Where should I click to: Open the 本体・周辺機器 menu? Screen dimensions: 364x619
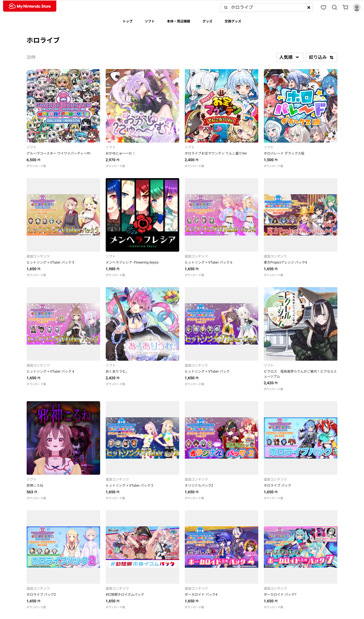coord(178,21)
